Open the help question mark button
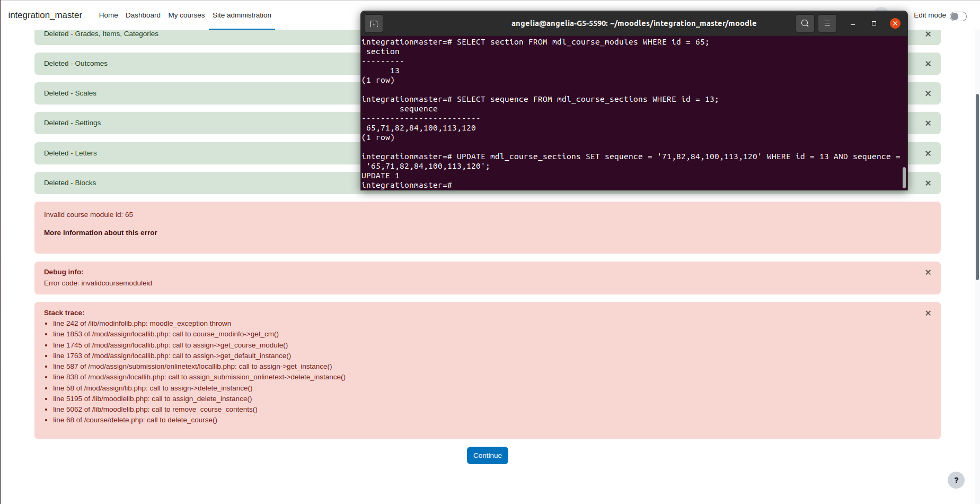The width and height of the screenshot is (980, 504). tap(956, 480)
